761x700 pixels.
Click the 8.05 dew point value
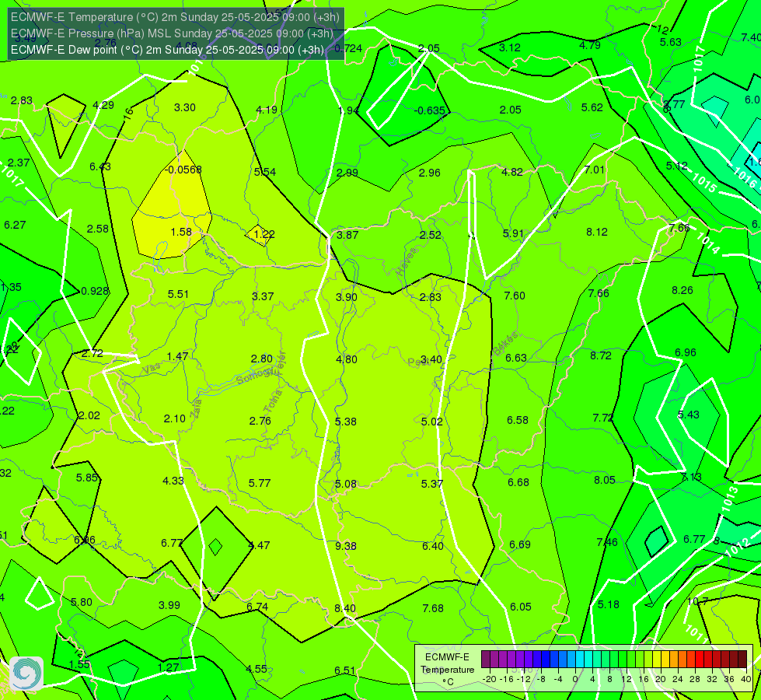[x=605, y=481]
